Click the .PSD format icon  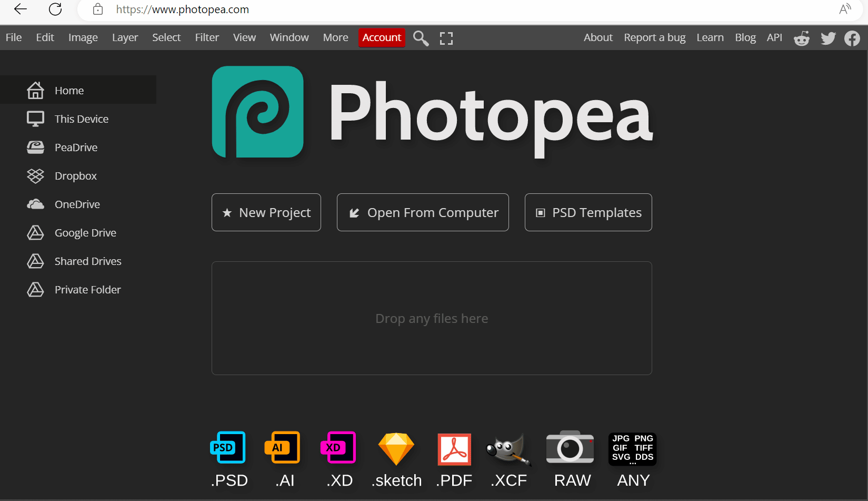[228, 447]
